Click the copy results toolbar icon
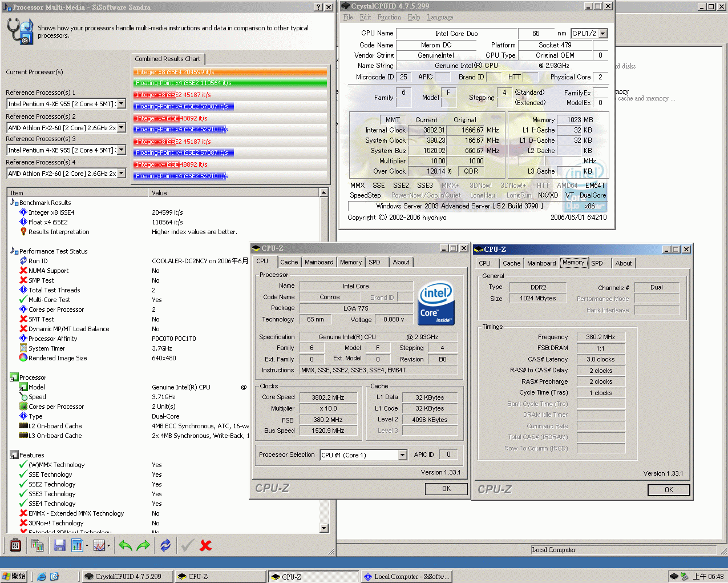This screenshot has width=728, height=583. click(x=38, y=545)
